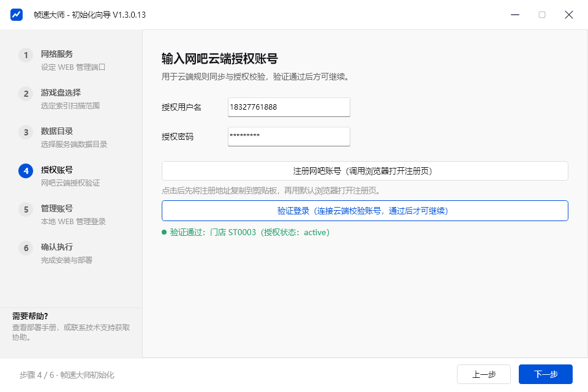Select step number 6 circle icon
This screenshot has height=392, width=588.
pyautogui.click(x=26, y=248)
